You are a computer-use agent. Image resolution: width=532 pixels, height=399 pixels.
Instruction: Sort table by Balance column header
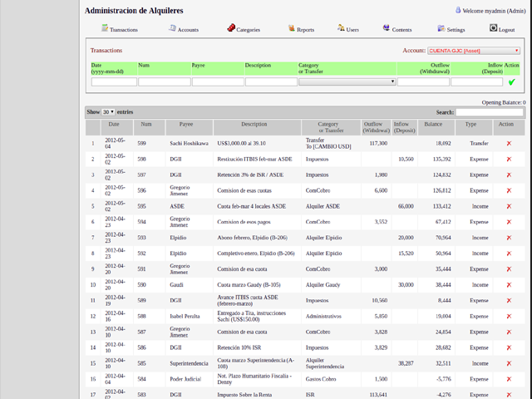tap(436, 127)
